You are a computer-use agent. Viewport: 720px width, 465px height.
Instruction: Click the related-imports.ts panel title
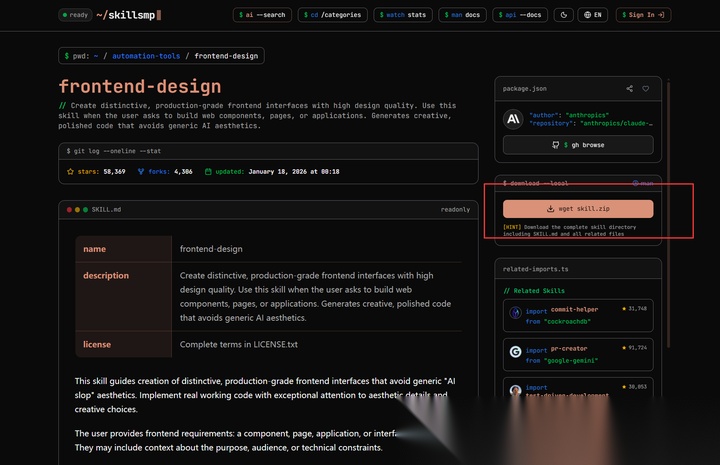point(535,269)
